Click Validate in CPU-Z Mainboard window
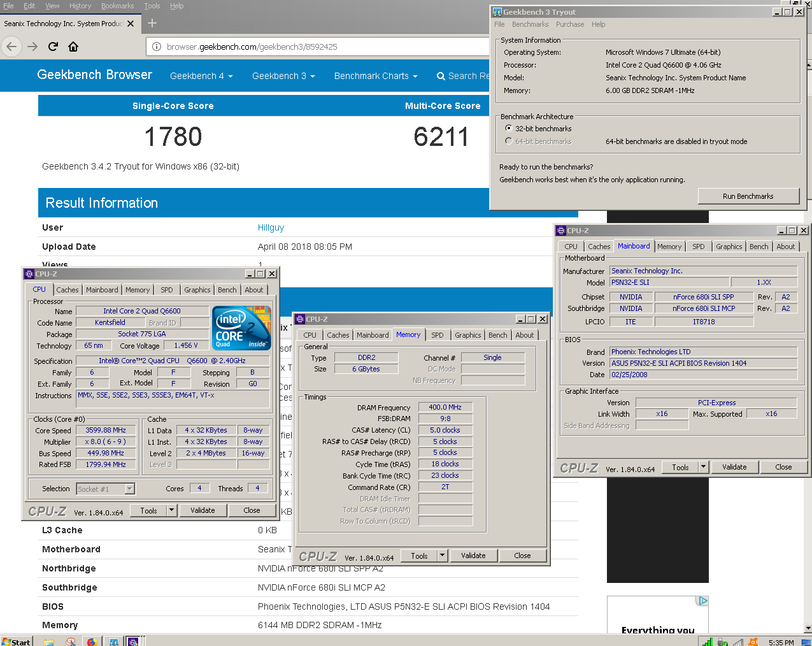The image size is (812, 646). tap(734, 467)
